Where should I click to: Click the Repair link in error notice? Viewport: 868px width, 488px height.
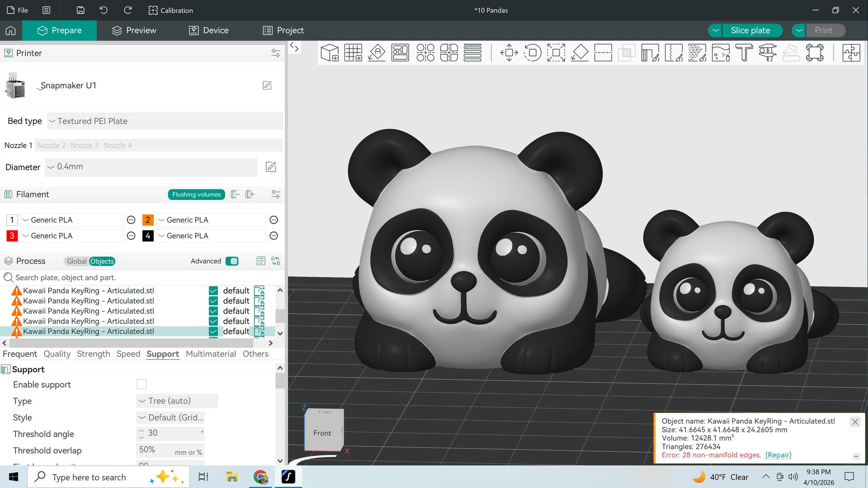778,455
